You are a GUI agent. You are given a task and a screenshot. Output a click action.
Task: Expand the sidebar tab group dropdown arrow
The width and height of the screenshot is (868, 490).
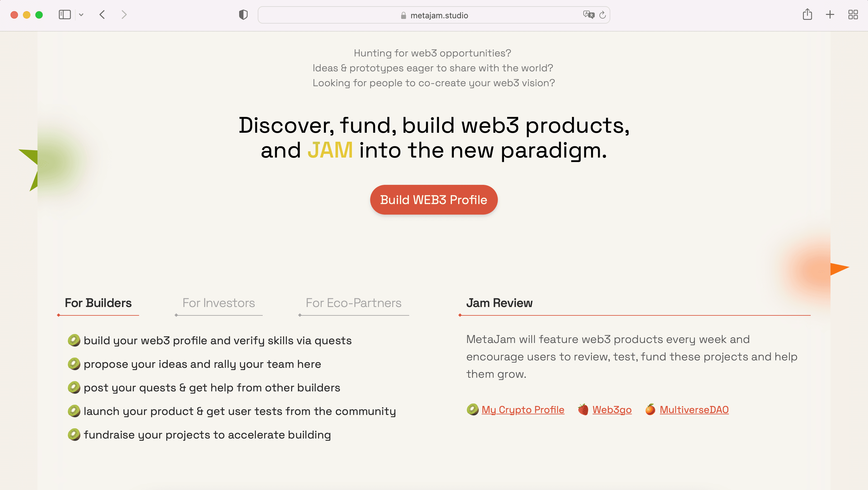(x=81, y=15)
